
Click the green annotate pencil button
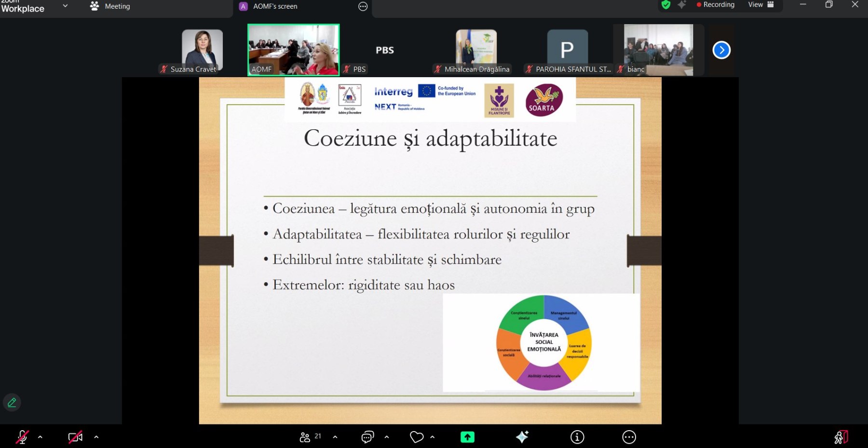coord(12,402)
